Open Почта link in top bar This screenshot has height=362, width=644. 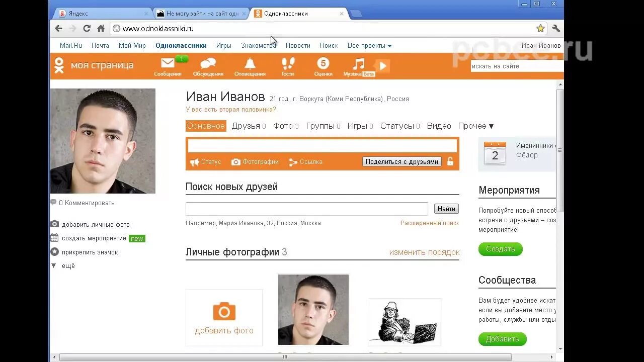[x=100, y=45]
